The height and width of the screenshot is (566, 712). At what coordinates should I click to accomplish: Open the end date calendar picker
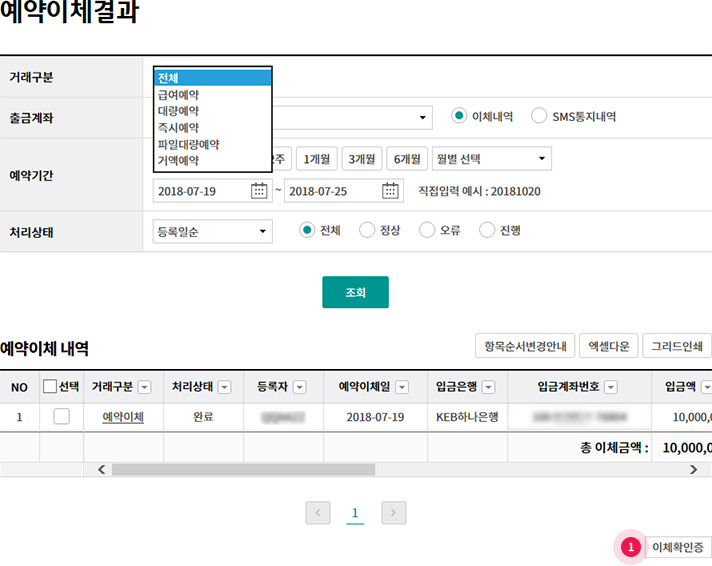tap(391, 191)
